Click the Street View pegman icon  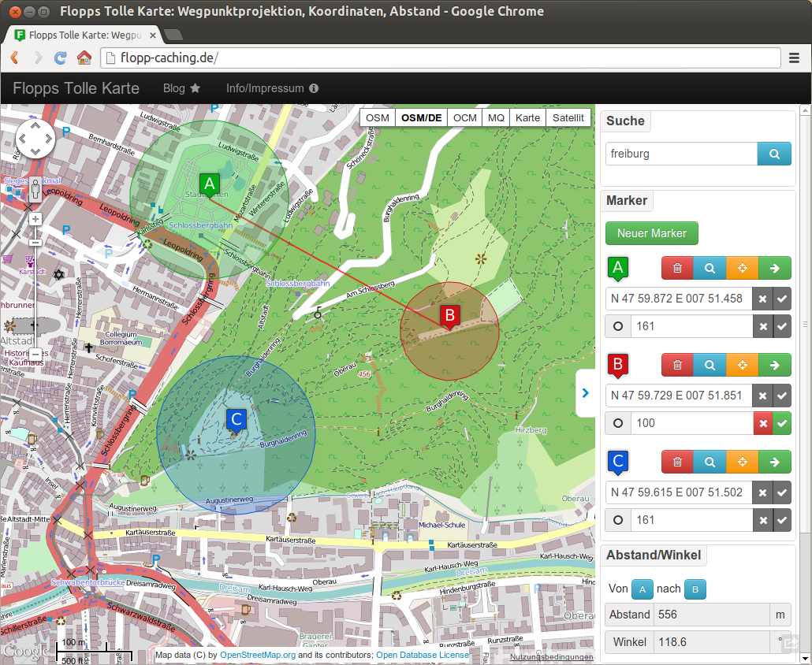coord(35,189)
